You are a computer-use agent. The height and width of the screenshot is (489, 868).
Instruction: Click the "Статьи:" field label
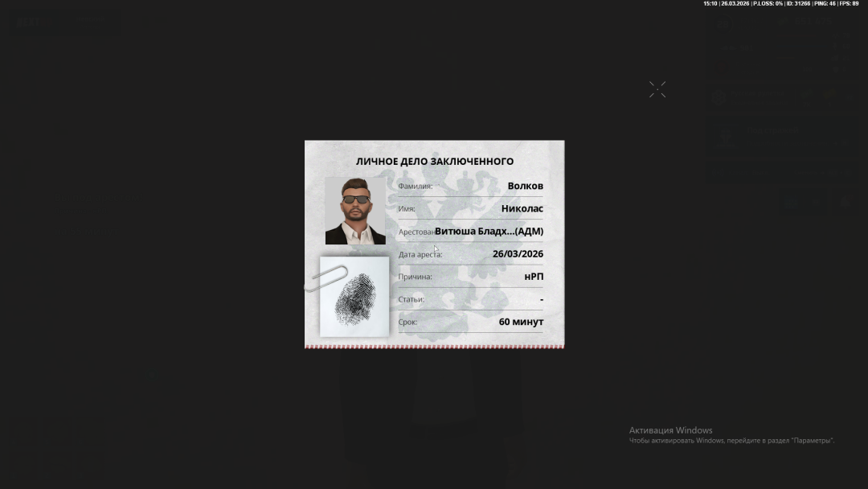click(411, 300)
